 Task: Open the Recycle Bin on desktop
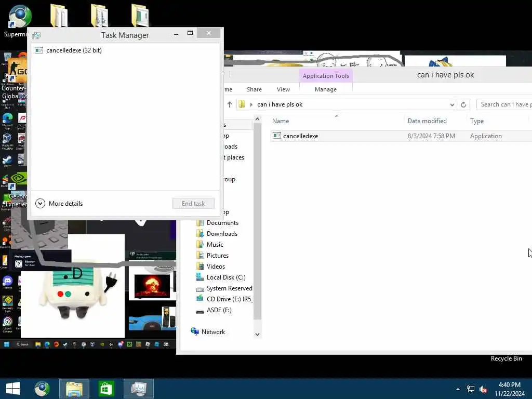tap(506, 358)
